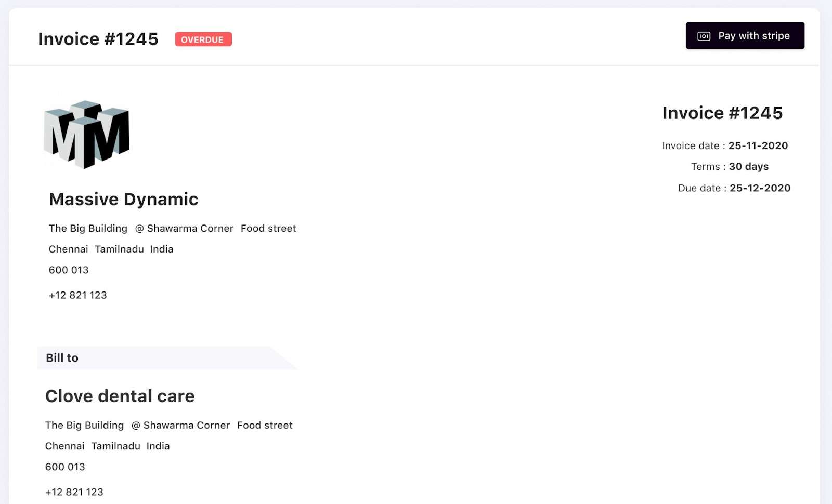The width and height of the screenshot is (832, 504).
Task: Click the Massive Dynamic 3D logo
Action: pyautogui.click(x=87, y=135)
